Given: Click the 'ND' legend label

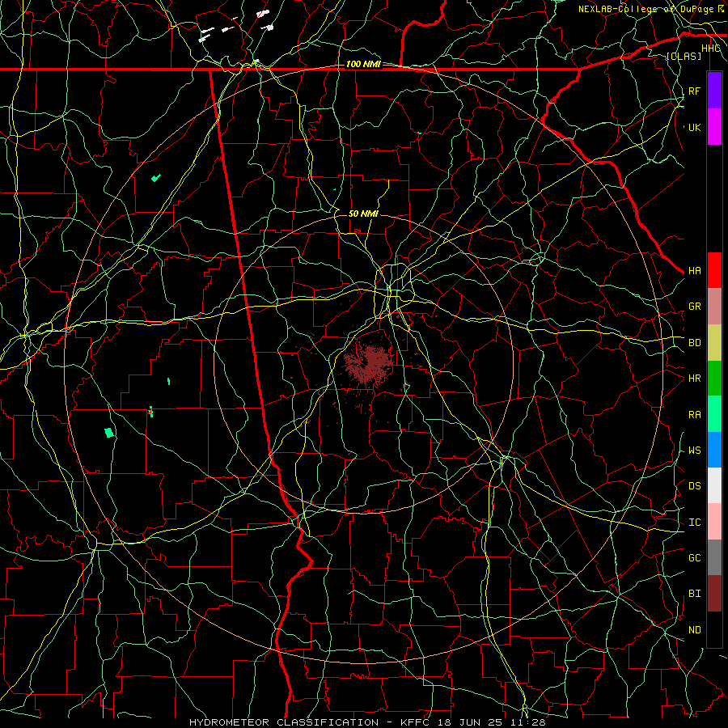Looking at the screenshot, I should pos(694,630).
